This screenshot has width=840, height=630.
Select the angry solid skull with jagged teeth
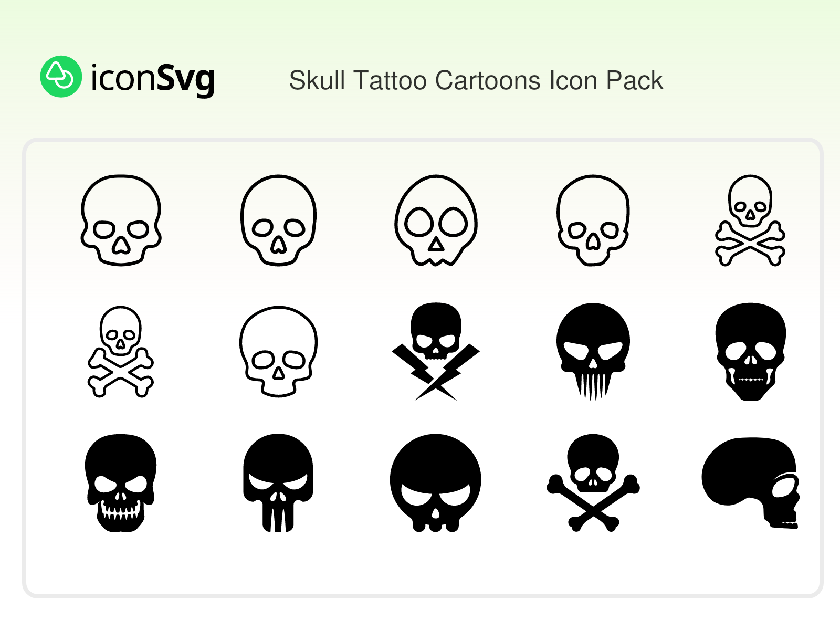[121, 483]
